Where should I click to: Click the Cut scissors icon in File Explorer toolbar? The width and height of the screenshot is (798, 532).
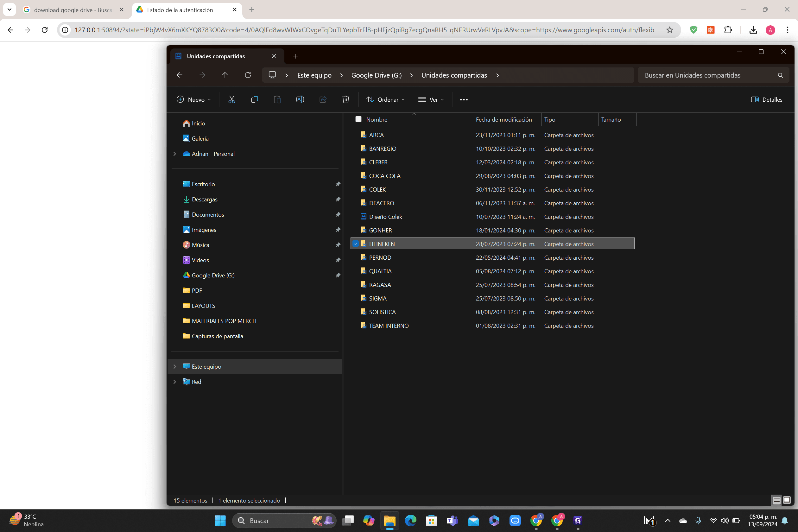point(231,99)
